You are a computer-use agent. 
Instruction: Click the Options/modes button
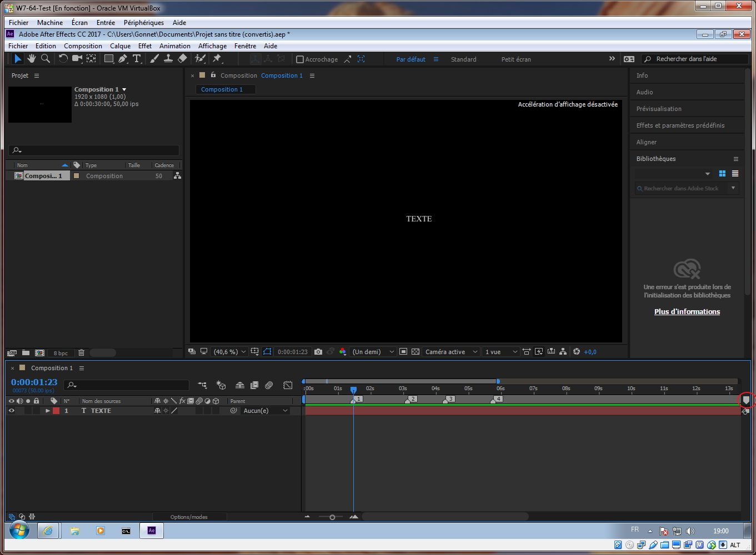[x=189, y=517]
